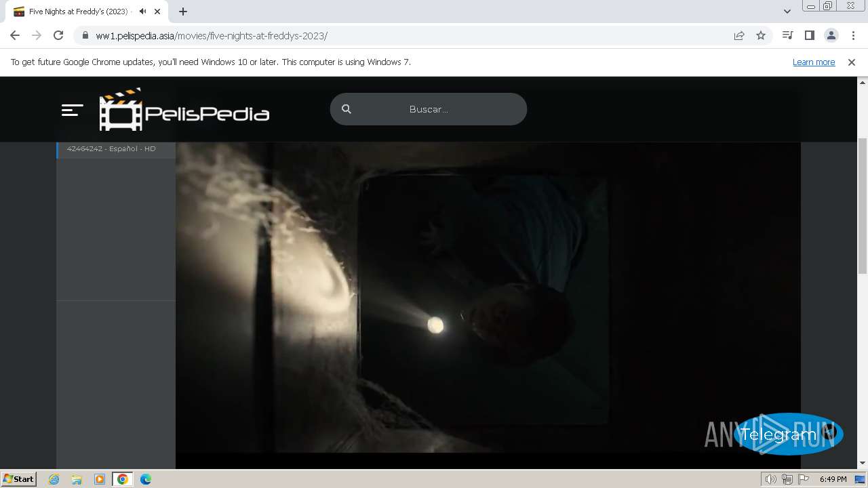Click the movie video player
The height and width of the screenshot is (488, 868).
(488, 298)
